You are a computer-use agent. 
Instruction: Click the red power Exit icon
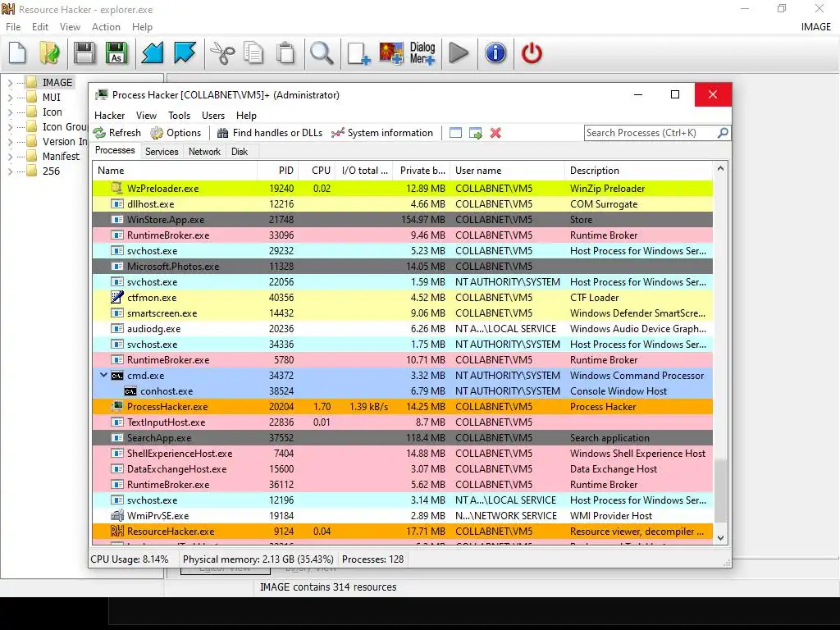tap(532, 53)
